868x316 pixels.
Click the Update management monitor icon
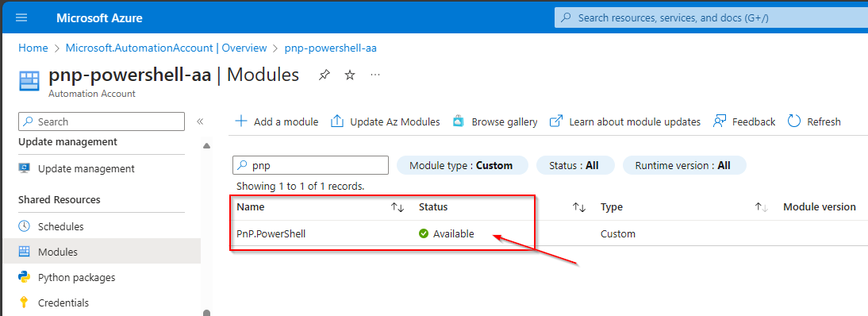coord(24,168)
